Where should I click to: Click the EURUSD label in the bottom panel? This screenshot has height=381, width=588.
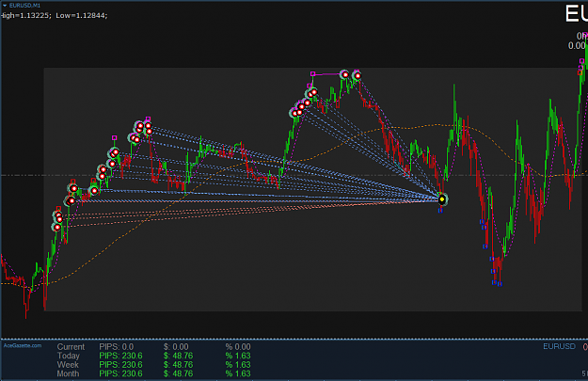pos(559,346)
